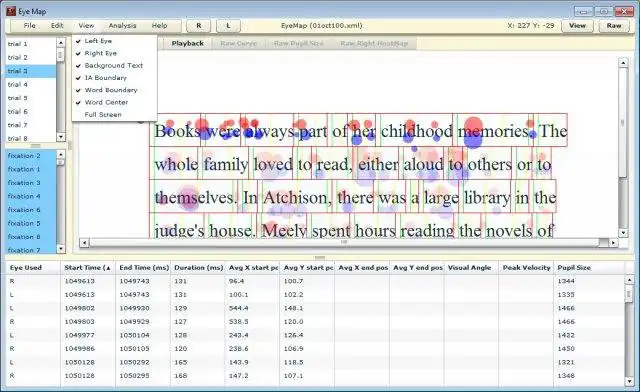The image size is (640, 392).
Task: Toggle Word Center option
Action: pyautogui.click(x=114, y=102)
